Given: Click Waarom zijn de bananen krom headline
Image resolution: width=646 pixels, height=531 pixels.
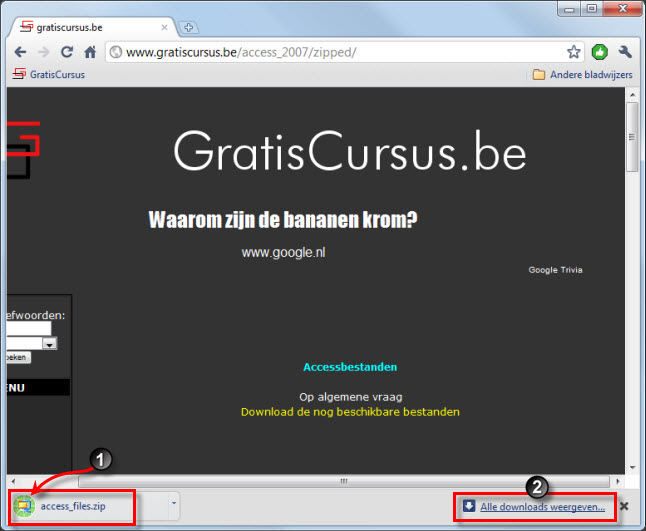Looking at the screenshot, I should [x=283, y=219].
